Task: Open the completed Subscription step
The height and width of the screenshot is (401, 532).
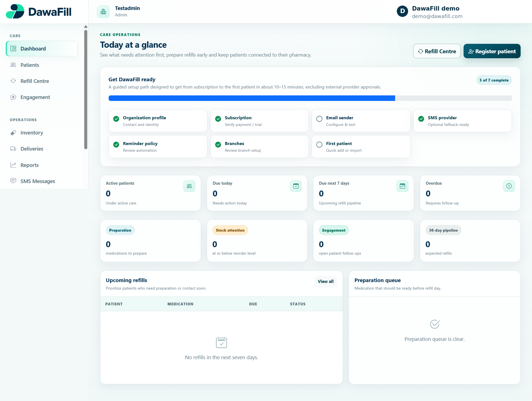Action: pyautogui.click(x=259, y=121)
